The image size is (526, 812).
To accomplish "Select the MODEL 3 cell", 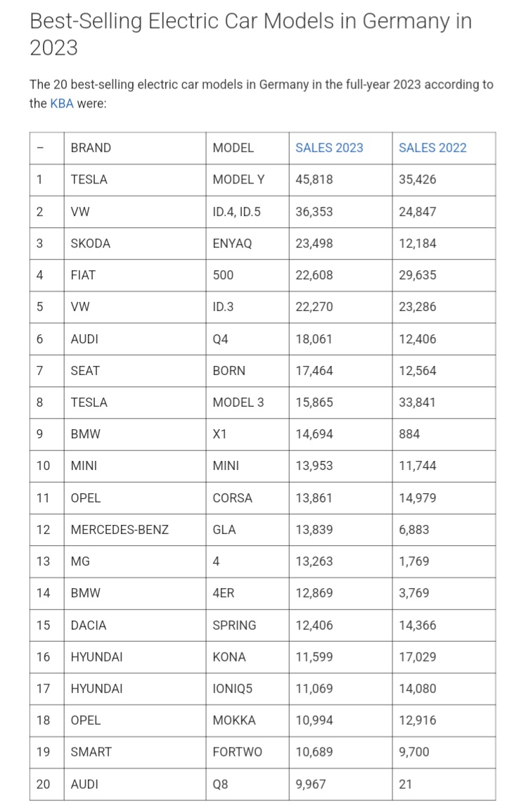I will click(x=238, y=402).
